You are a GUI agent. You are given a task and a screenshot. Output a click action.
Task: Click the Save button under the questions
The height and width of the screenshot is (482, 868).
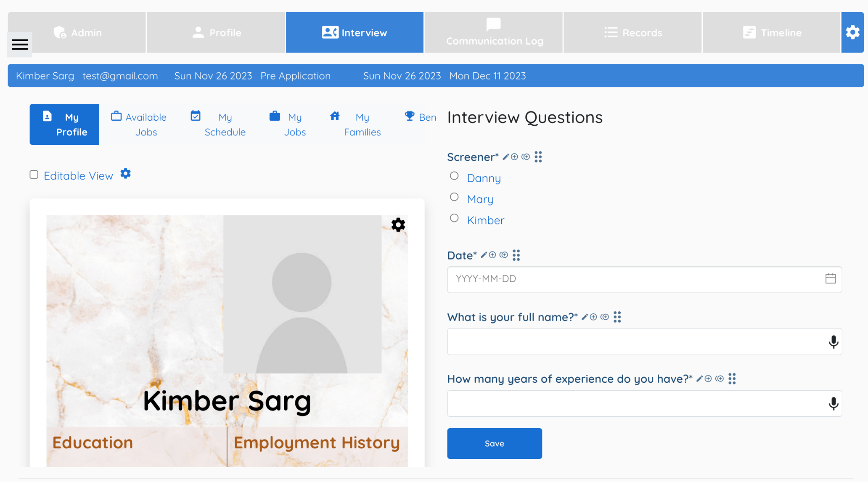point(494,443)
